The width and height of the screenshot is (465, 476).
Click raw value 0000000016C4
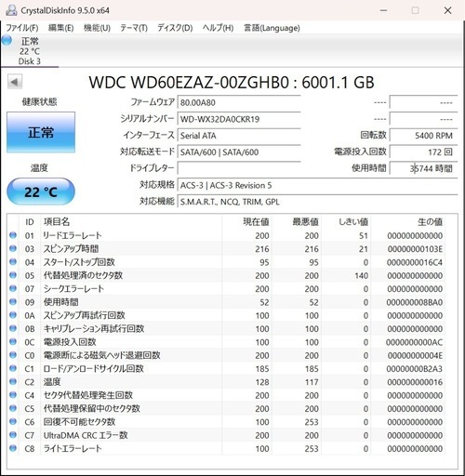click(x=415, y=262)
